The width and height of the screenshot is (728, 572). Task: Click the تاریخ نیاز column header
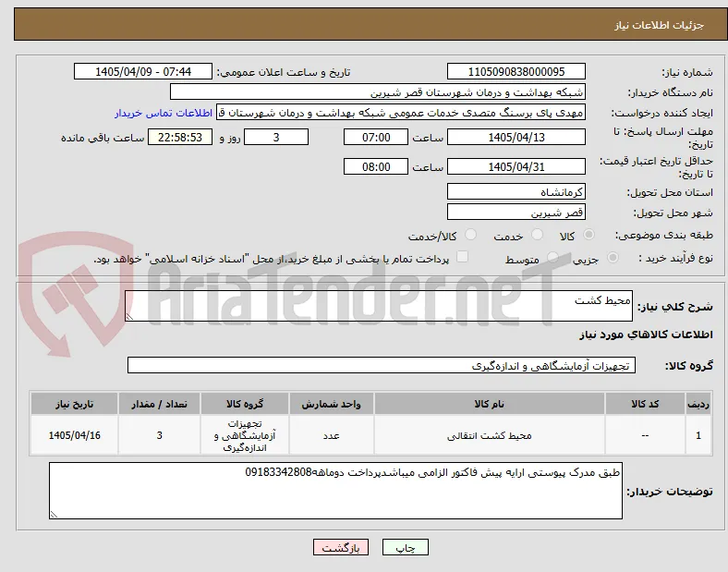coord(74,404)
